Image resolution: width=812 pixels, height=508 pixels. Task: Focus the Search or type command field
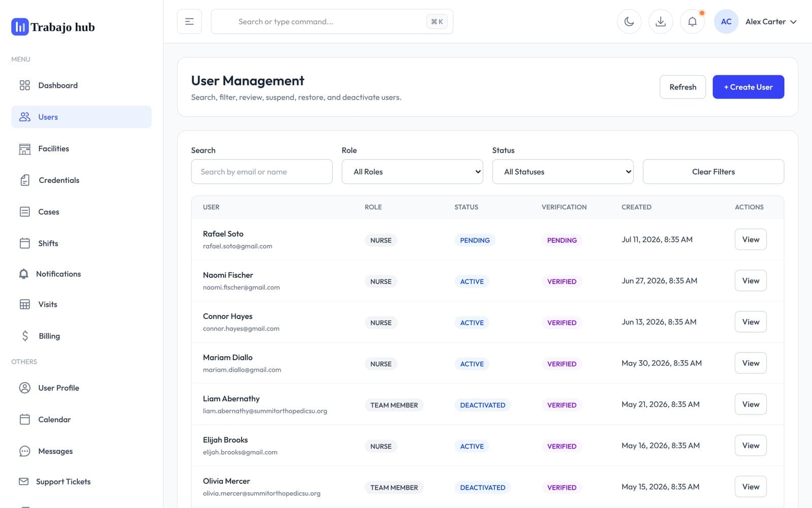coord(332,21)
